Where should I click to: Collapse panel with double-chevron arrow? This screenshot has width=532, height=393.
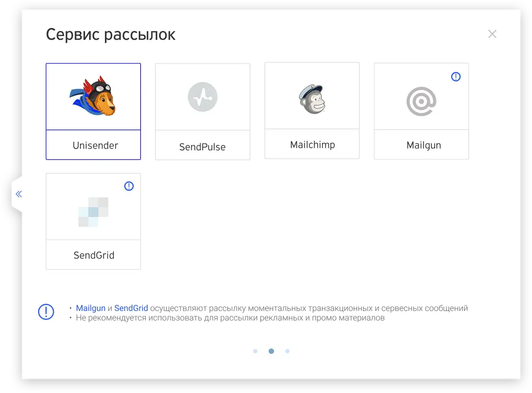19,194
